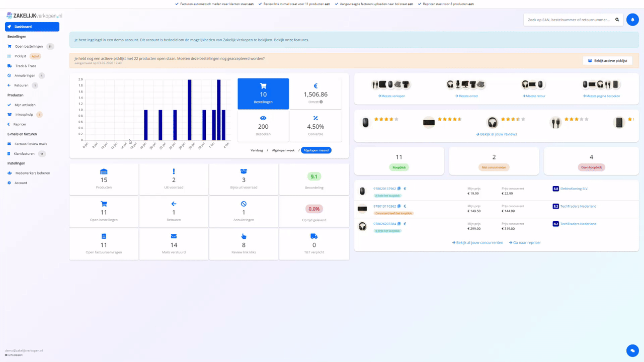Click the headphones product thumbnail in the reviews row

pyautogui.click(x=492, y=121)
